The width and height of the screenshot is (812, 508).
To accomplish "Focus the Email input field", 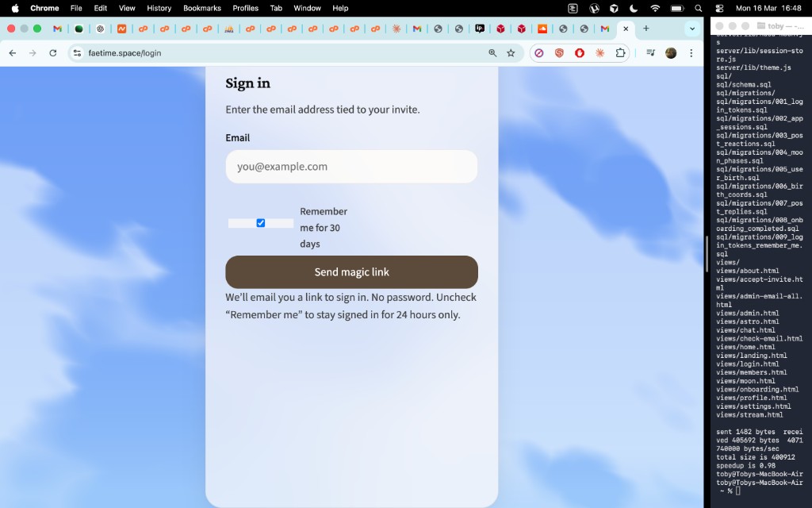I will pos(351,167).
